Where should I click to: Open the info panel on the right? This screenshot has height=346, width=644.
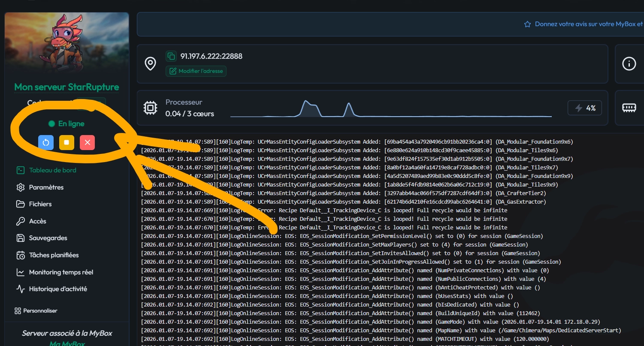point(629,63)
